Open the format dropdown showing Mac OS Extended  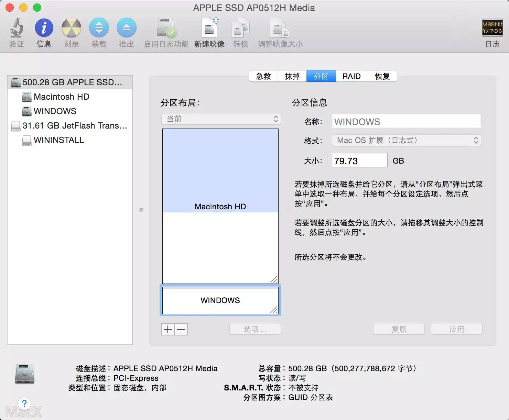point(406,140)
